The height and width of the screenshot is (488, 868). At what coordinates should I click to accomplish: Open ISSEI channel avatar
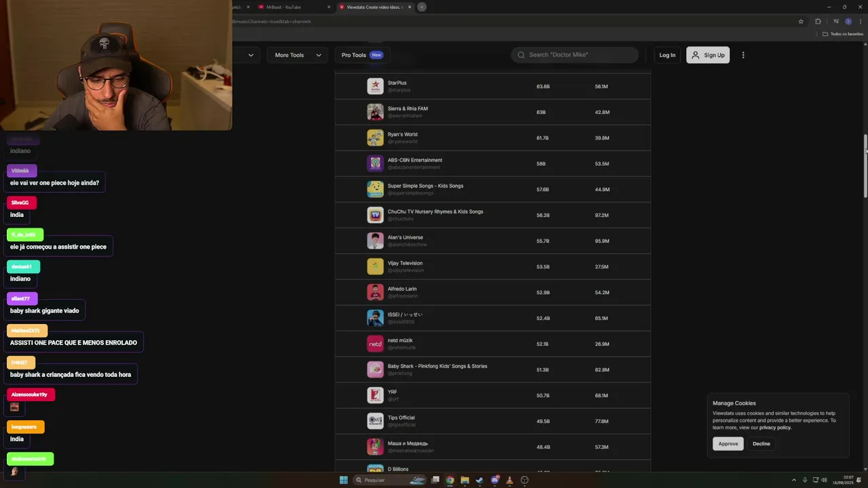tap(375, 318)
